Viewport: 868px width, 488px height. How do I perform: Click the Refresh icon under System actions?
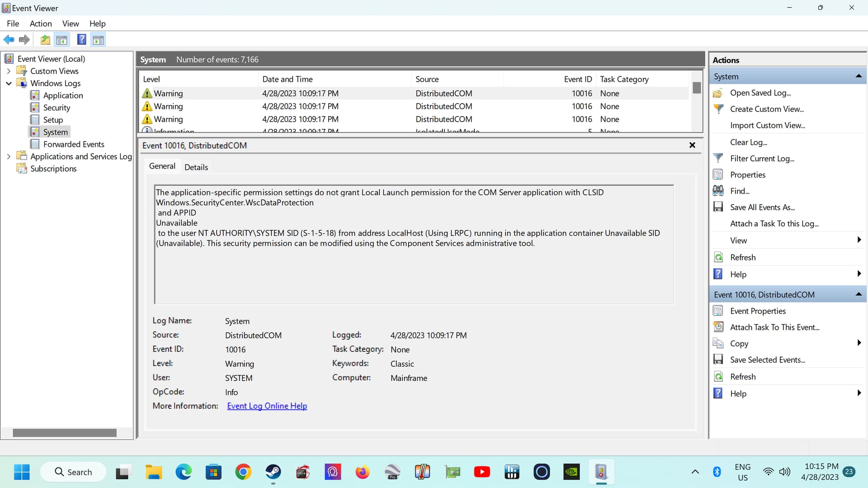pos(718,257)
